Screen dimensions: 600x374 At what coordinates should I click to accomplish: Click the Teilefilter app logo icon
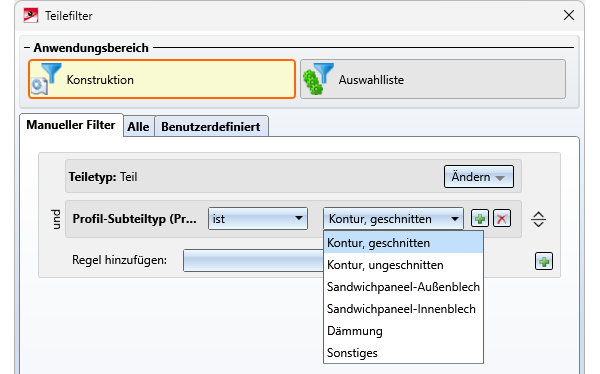coord(31,16)
